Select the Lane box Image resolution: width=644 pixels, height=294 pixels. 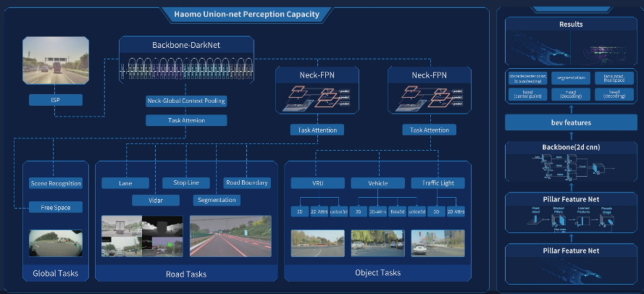click(x=125, y=183)
